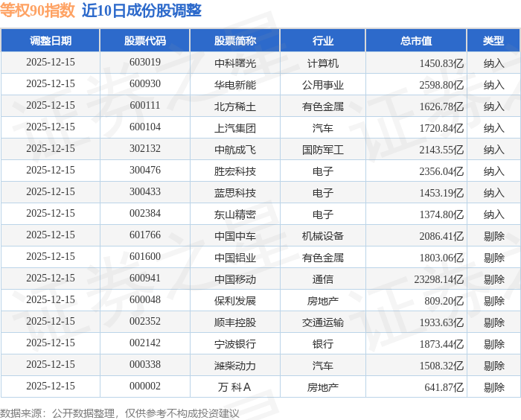This screenshot has width=521, height=420.
Task: Click the 中国移动 stock name
Action: click(235, 279)
